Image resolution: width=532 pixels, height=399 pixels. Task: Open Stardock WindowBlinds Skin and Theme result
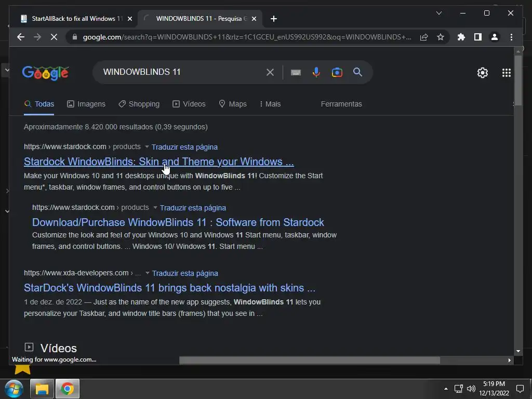coord(159,162)
